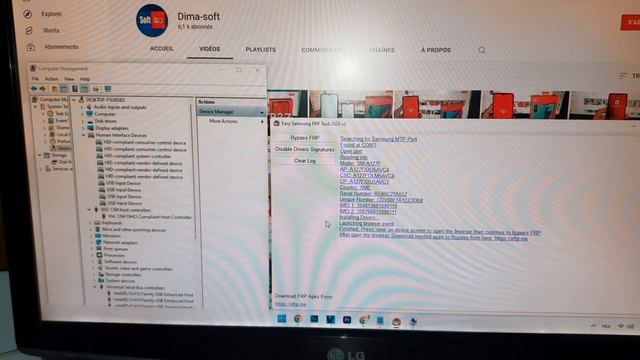Viewport: 640px width, 360px height.
Task: Click the 'Model: SM-A127F' log line
Action: [x=360, y=163]
